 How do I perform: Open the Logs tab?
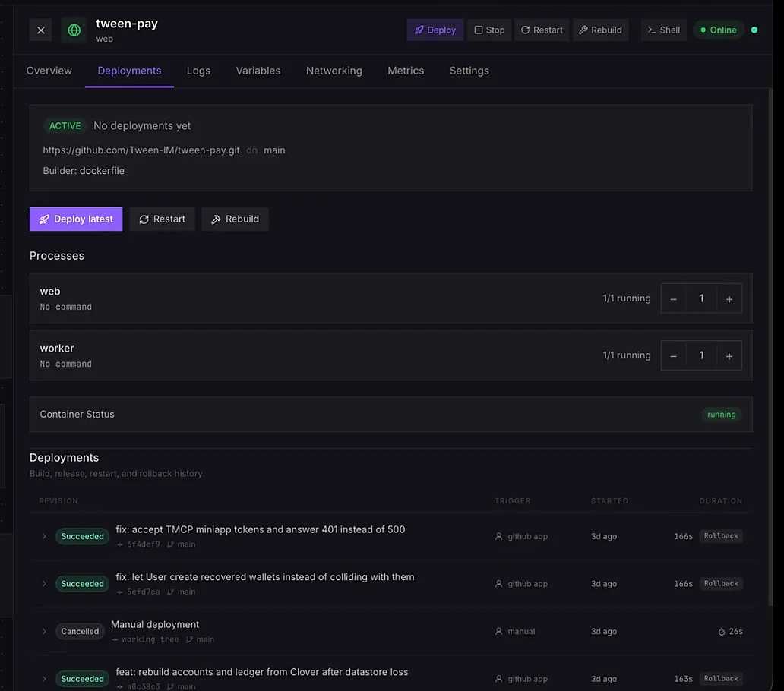pos(198,71)
